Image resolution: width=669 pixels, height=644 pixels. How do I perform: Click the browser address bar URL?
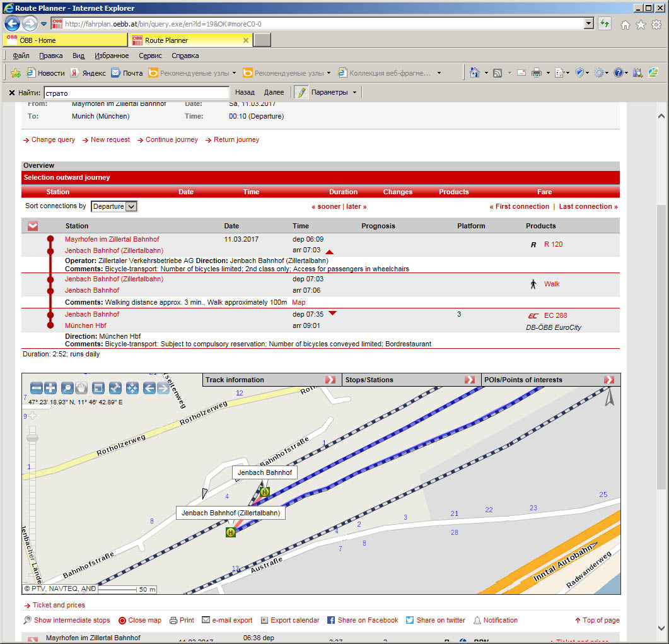tap(163, 24)
